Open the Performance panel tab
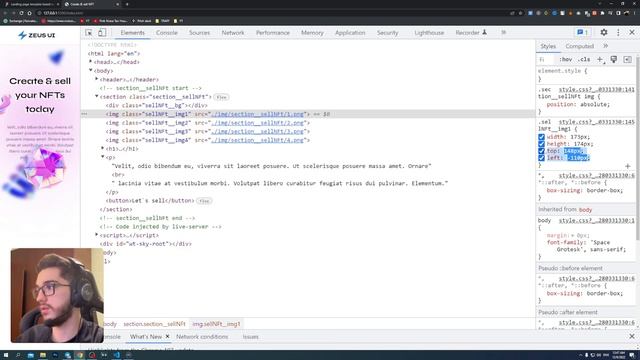640x360 pixels. point(273,33)
